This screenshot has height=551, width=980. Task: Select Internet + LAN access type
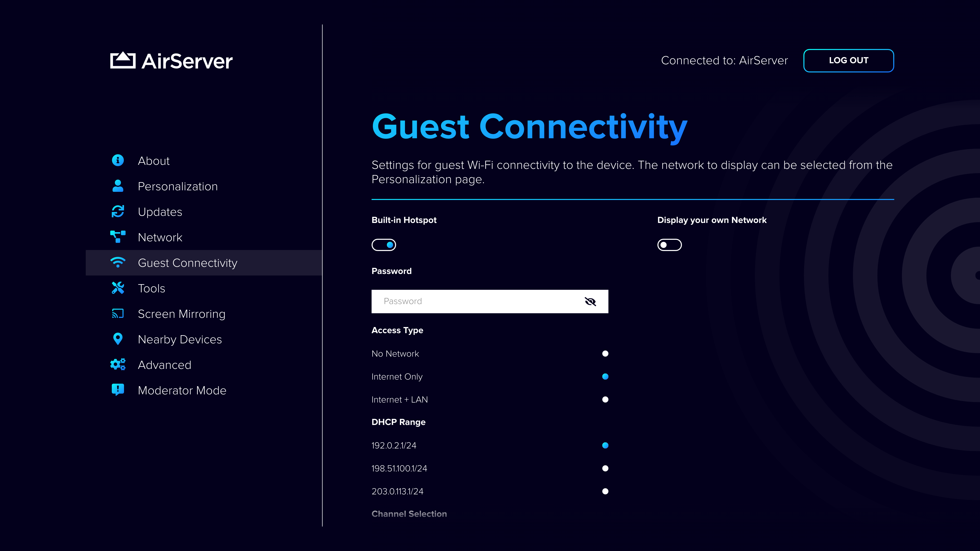tap(605, 399)
